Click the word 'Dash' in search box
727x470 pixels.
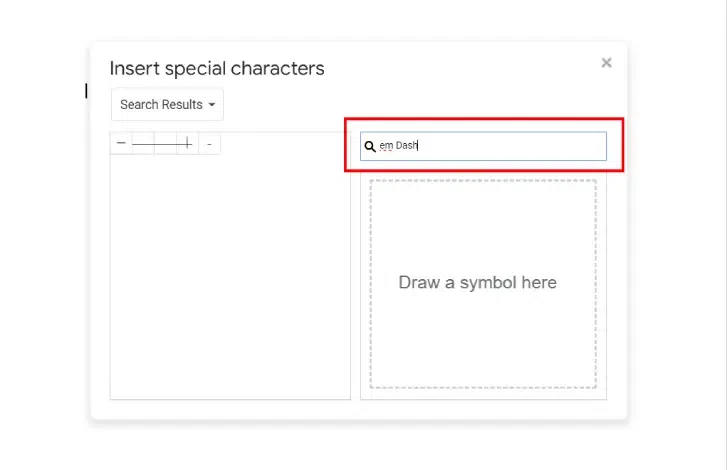pyautogui.click(x=406, y=146)
